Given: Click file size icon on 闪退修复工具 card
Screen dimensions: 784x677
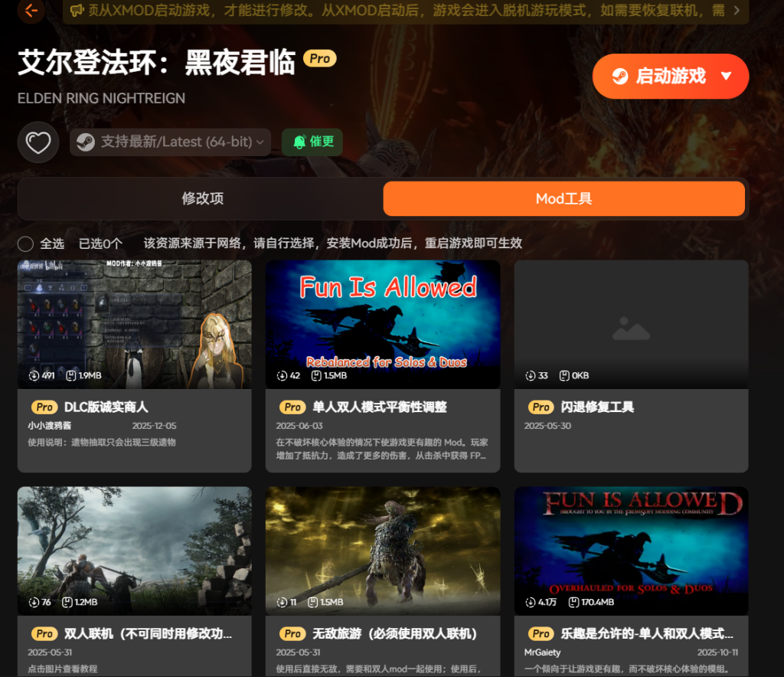Looking at the screenshot, I should coord(564,376).
